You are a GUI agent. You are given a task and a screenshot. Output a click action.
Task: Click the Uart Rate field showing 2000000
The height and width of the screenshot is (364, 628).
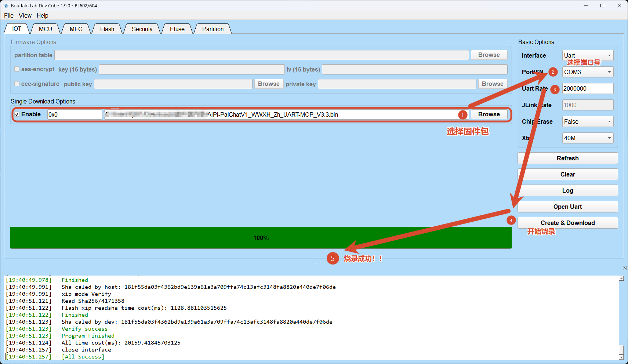[588, 88]
